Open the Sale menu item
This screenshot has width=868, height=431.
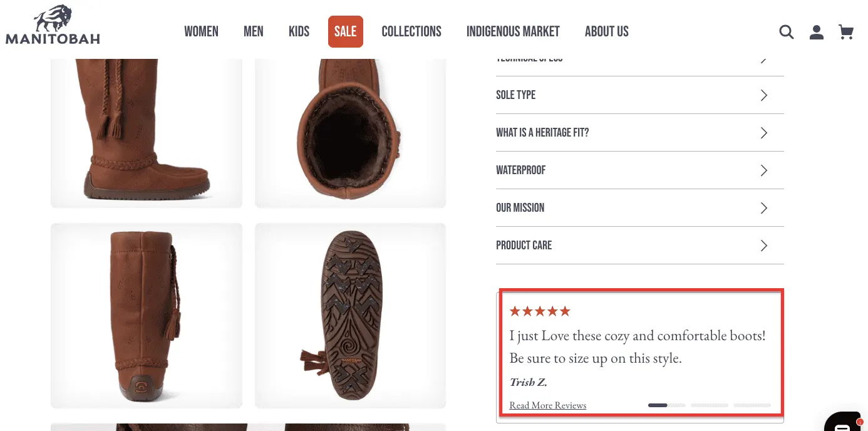pos(345,31)
